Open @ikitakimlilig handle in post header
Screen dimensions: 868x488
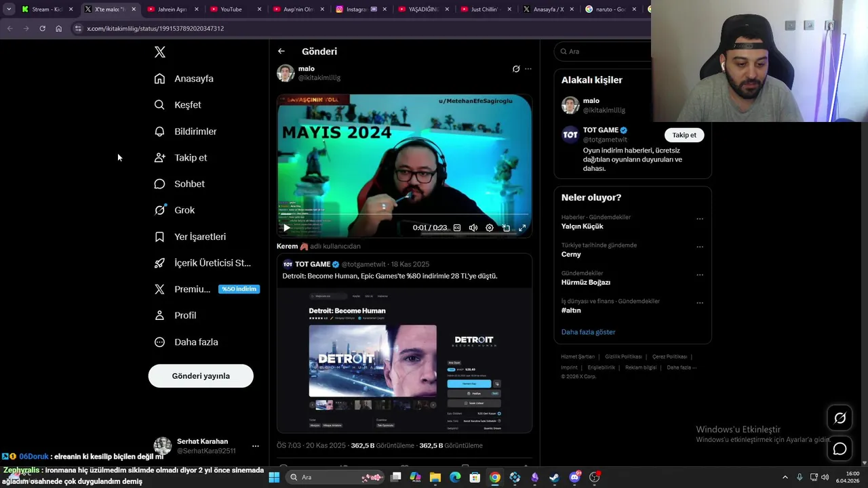pos(319,78)
